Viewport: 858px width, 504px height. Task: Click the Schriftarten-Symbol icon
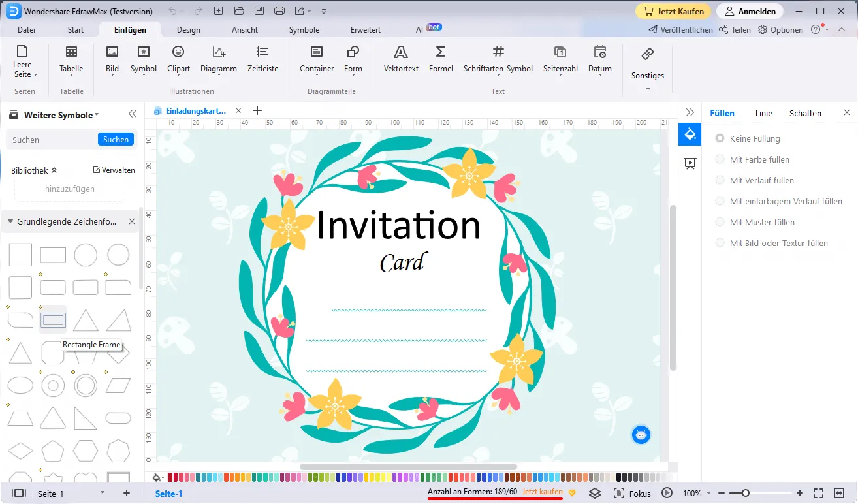pyautogui.click(x=498, y=52)
